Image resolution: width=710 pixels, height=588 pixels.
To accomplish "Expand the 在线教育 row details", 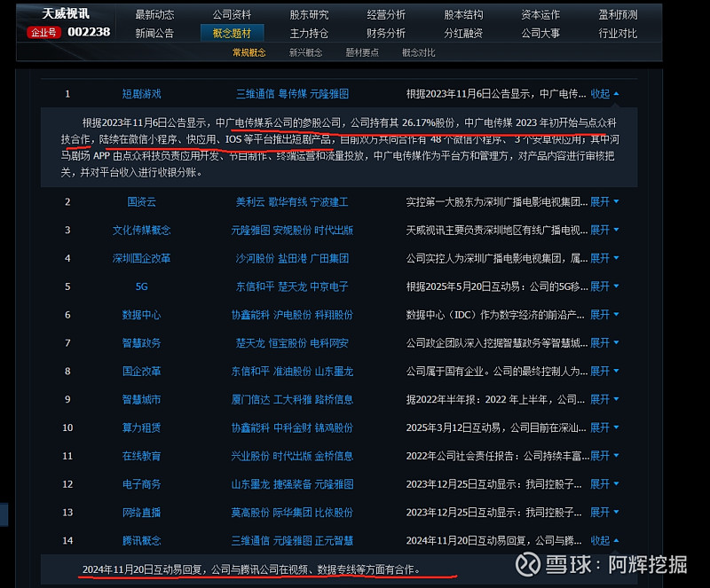I will (604, 456).
